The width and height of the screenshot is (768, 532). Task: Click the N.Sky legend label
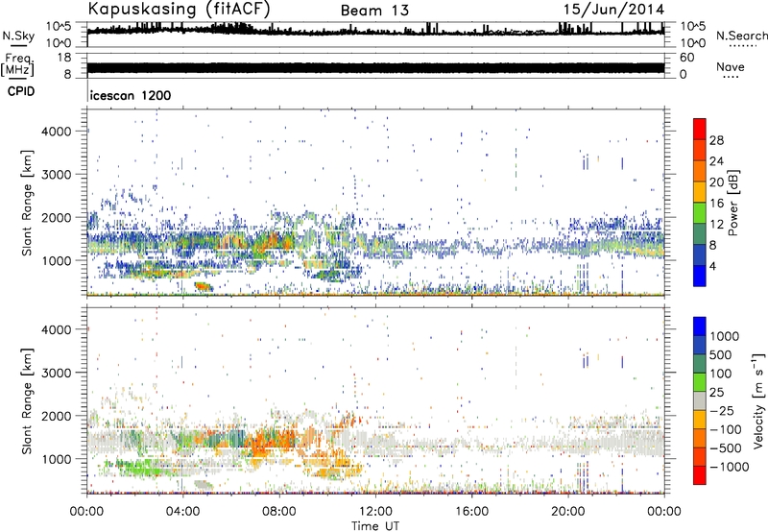(18, 36)
